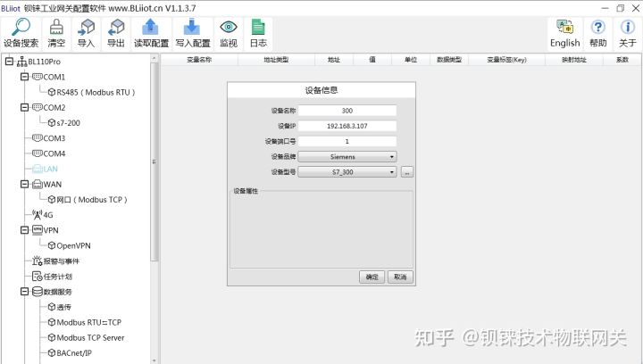
Task: Select the s7-200 device tree item
Action: (x=64, y=123)
